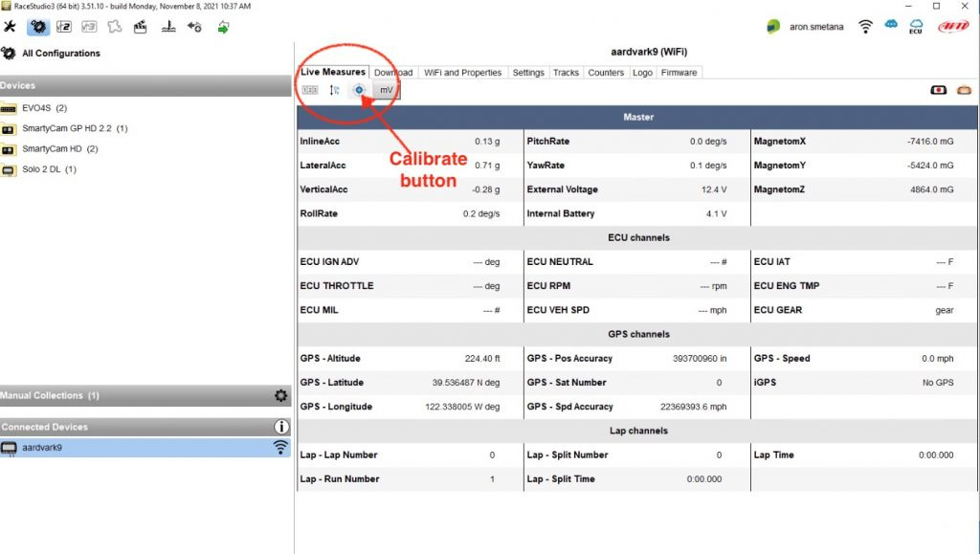The image size is (980, 554).
Task: Click the Connected Devices info icon
Action: click(281, 427)
